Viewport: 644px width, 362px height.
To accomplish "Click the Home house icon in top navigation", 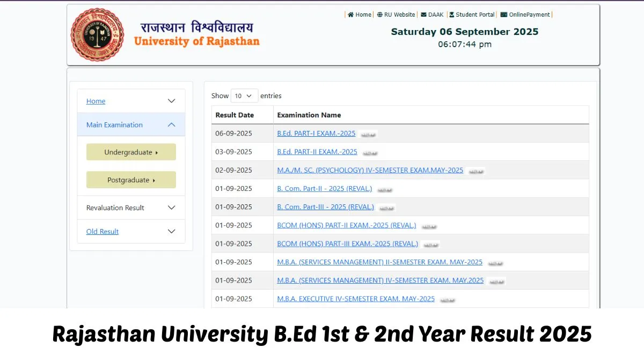I will (350, 15).
